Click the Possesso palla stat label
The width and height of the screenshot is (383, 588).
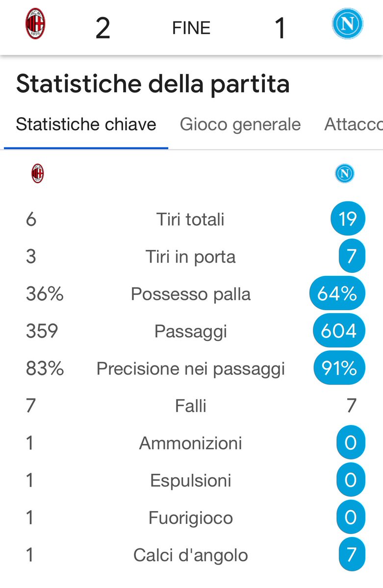(190, 294)
